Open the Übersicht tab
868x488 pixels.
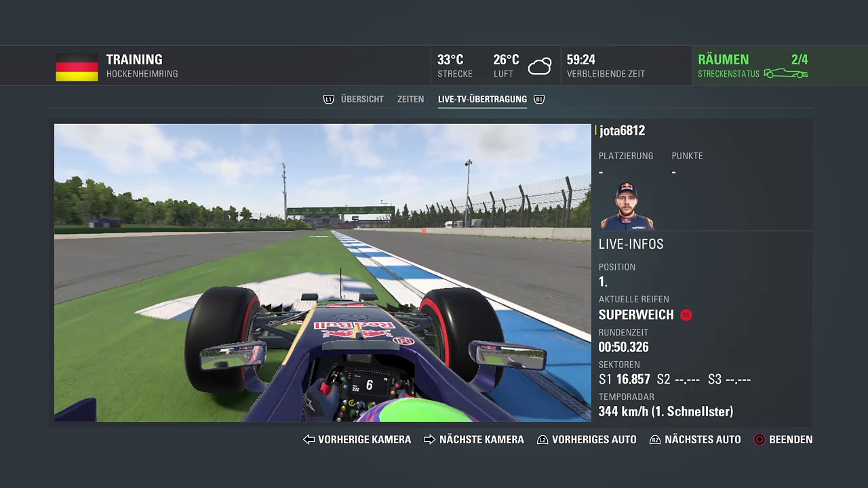coord(362,100)
